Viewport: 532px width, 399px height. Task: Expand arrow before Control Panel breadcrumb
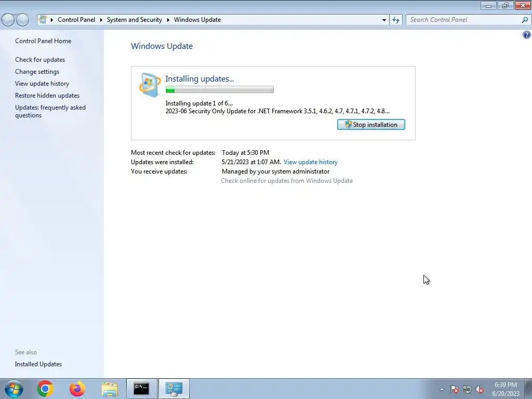[x=52, y=20]
